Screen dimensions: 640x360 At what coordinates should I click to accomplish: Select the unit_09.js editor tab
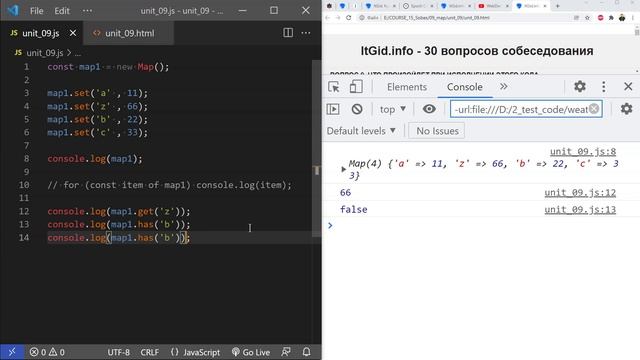(40, 33)
